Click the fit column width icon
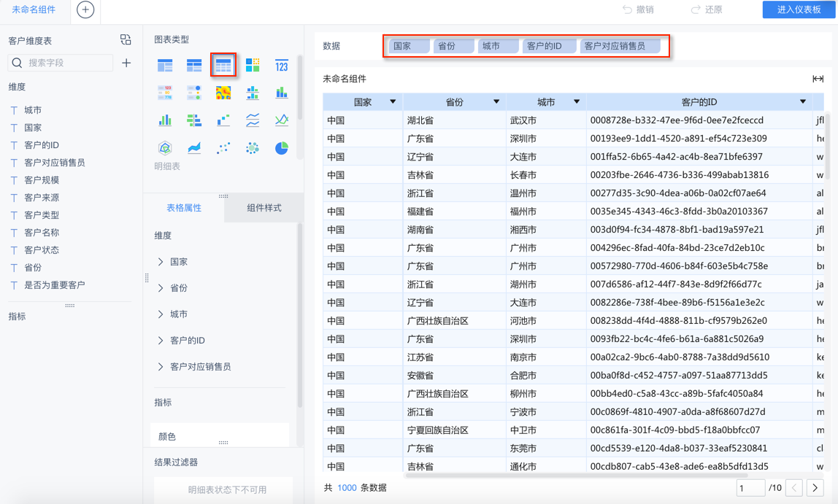838x504 pixels. pyautogui.click(x=818, y=79)
